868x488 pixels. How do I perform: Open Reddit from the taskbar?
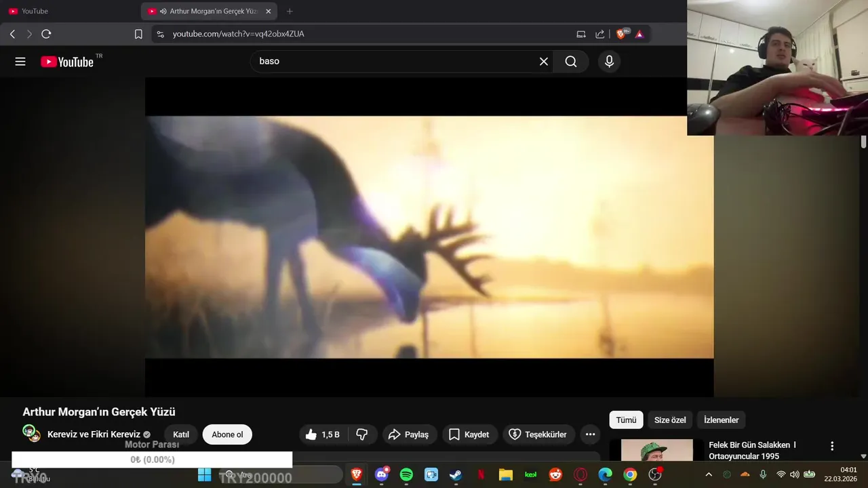(555, 474)
